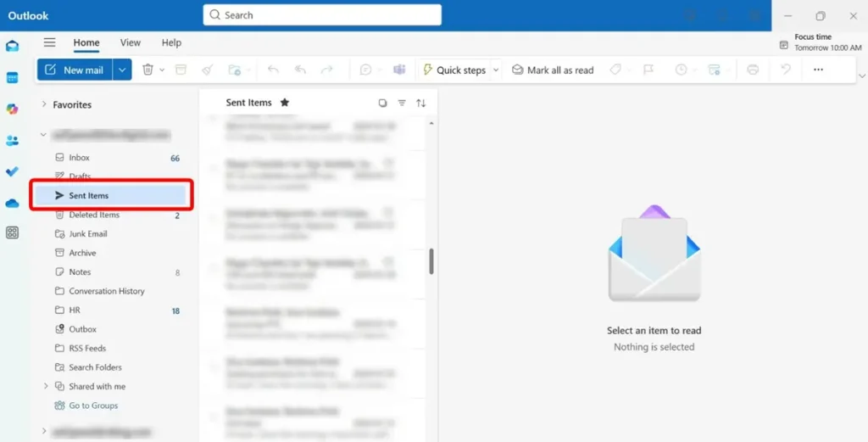Switch to the View tab

click(131, 42)
